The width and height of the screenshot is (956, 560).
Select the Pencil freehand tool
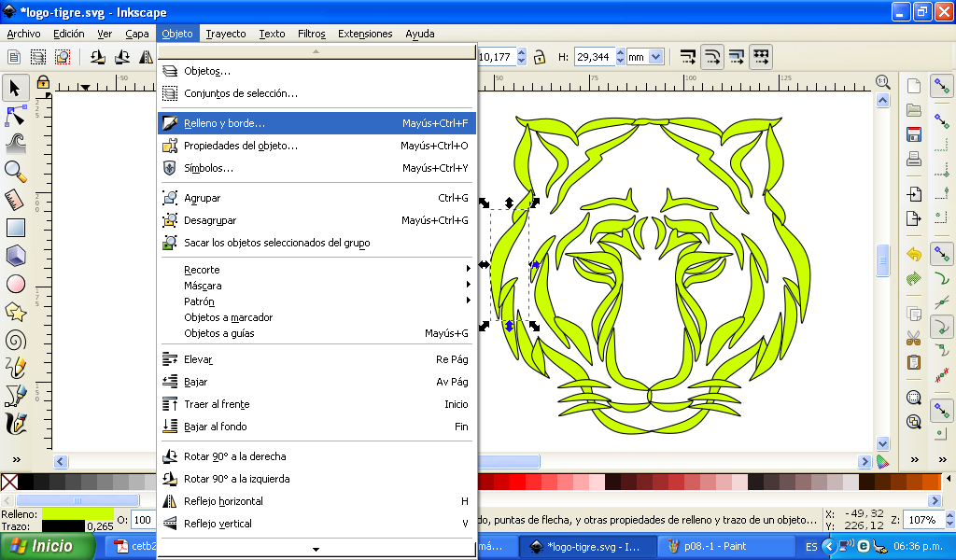(15, 368)
